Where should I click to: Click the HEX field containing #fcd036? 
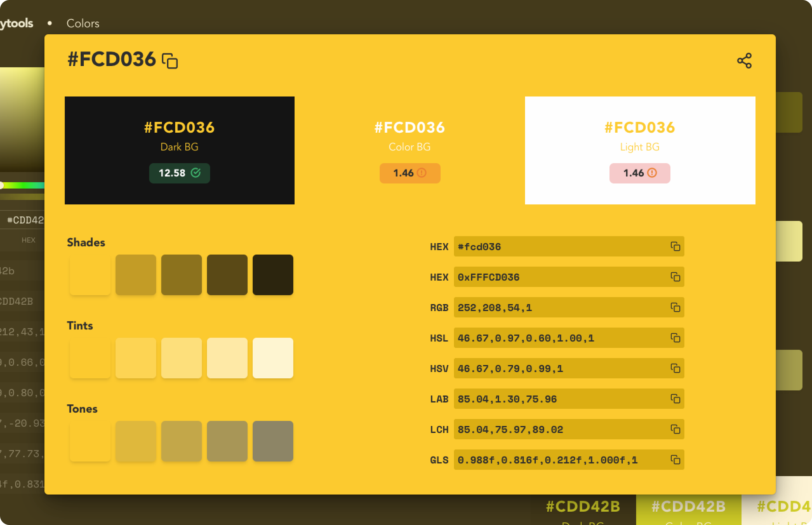click(x=569, y=246)
